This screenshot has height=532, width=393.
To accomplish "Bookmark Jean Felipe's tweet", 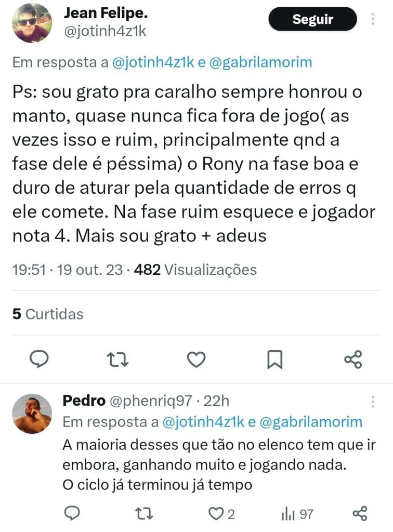I will coord(274,359).
